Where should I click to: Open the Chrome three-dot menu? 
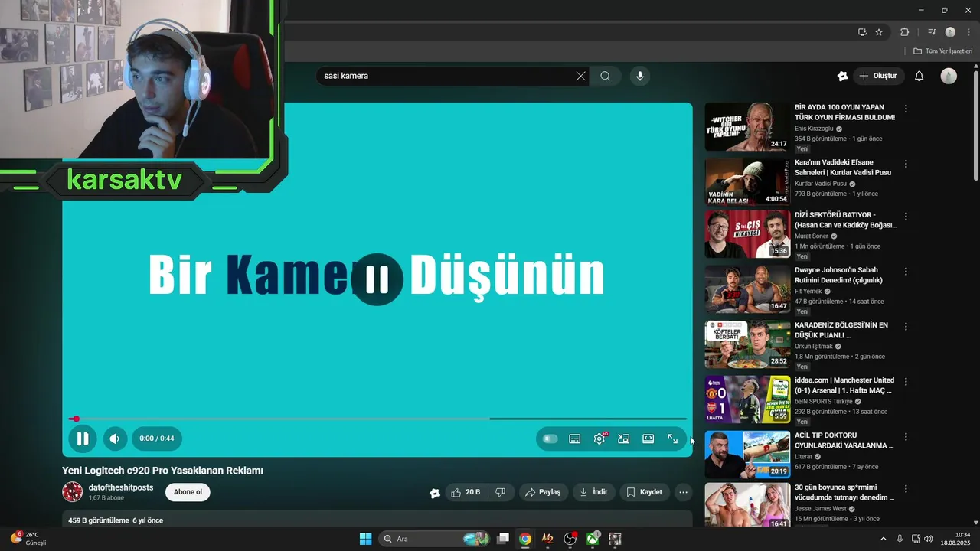969,32
